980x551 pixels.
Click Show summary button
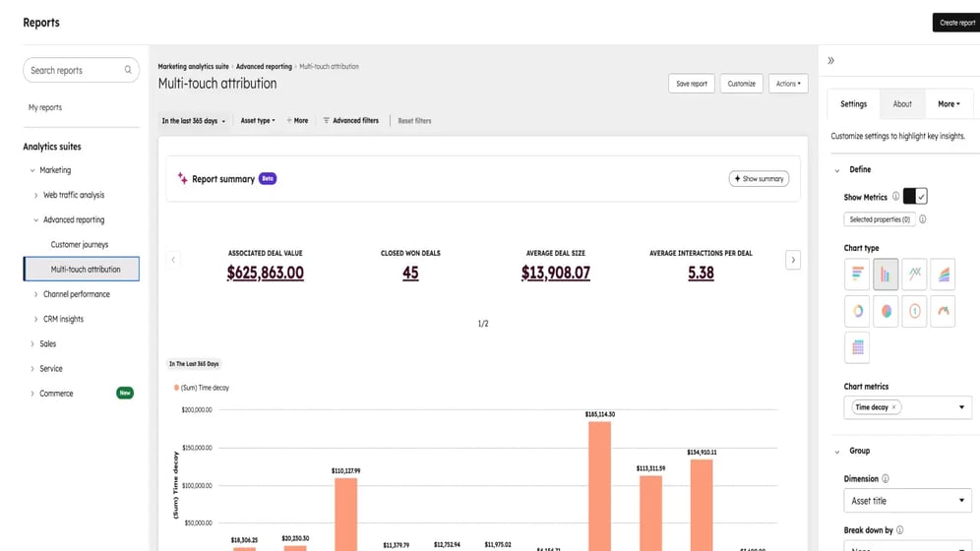[759, 179]
